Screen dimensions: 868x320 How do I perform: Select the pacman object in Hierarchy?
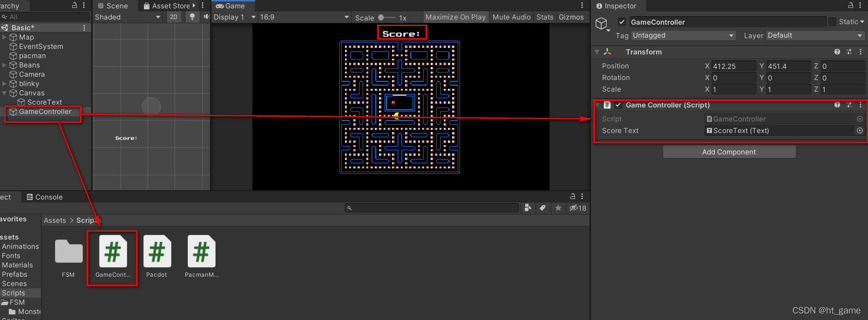pyautogui.click(x=33, y=56)
